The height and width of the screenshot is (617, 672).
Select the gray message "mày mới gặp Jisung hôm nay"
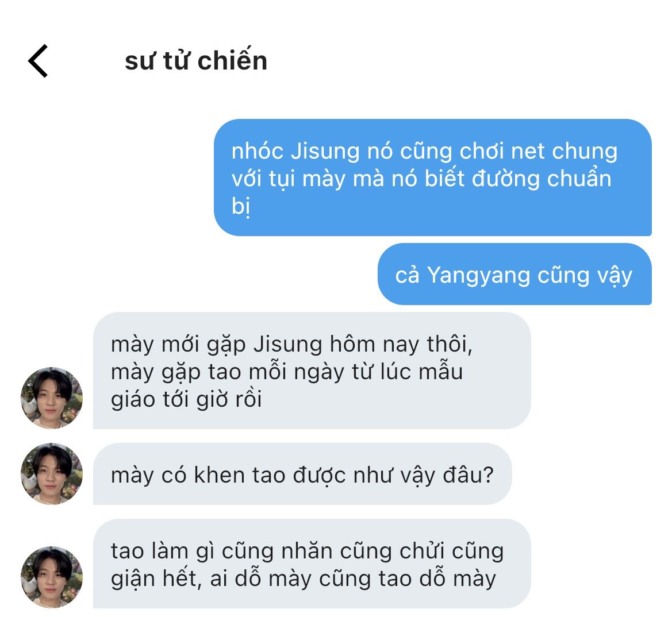[312, 371]
